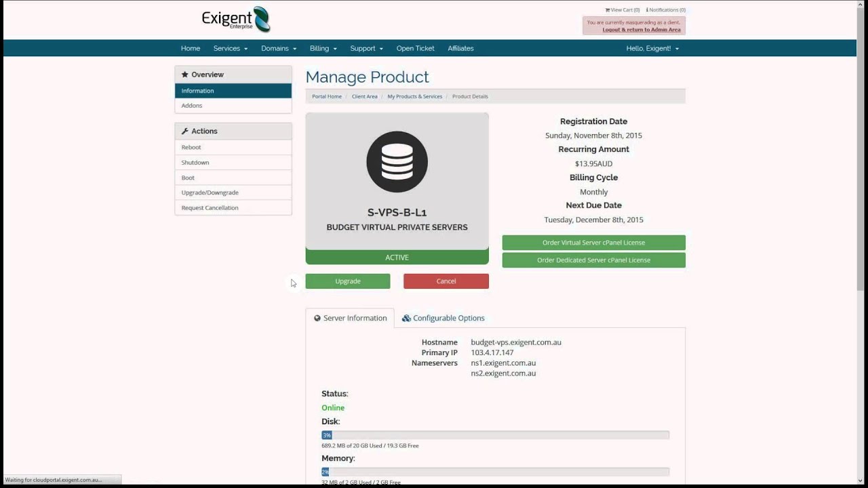
Task: Open My Products & Services breadcrumb
Action: click(x=414, y=96)
